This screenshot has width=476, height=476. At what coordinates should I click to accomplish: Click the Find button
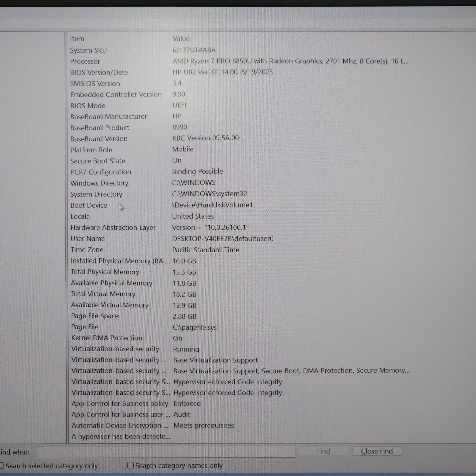323,451
